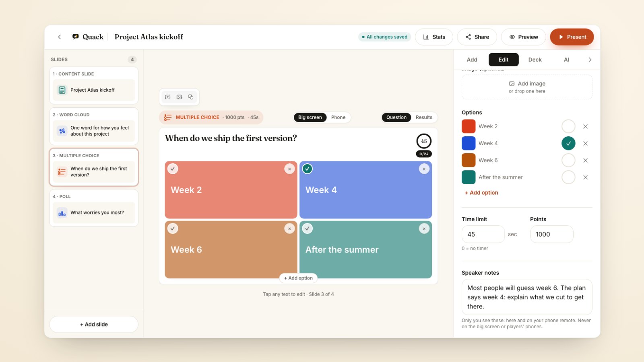Click the Points input field
Viewport: 644px width, 362px height.
[551, 234]
